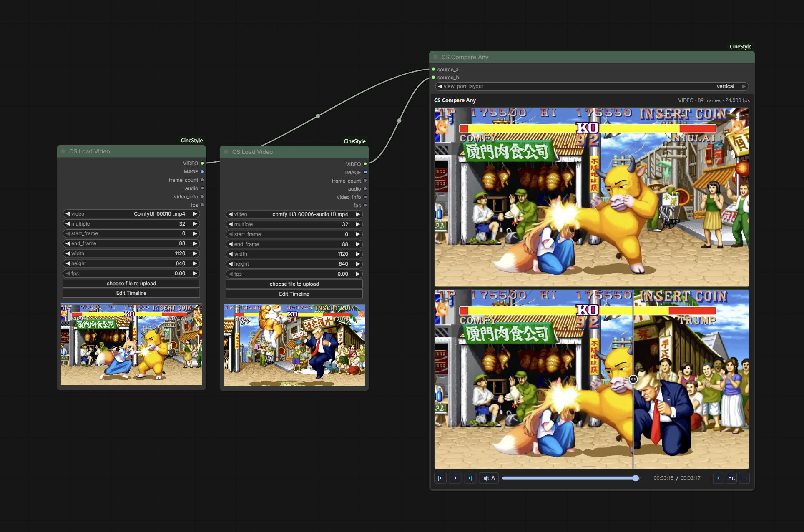The image size is (804, 532).
Task: Click the source_b input connector
Action: point(434,78)
